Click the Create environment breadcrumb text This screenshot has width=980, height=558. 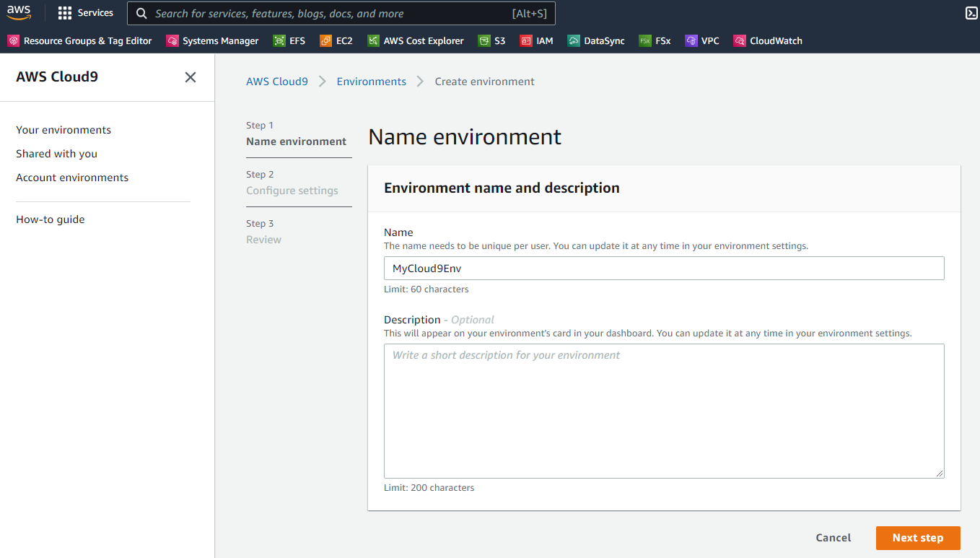coord(485,82)
